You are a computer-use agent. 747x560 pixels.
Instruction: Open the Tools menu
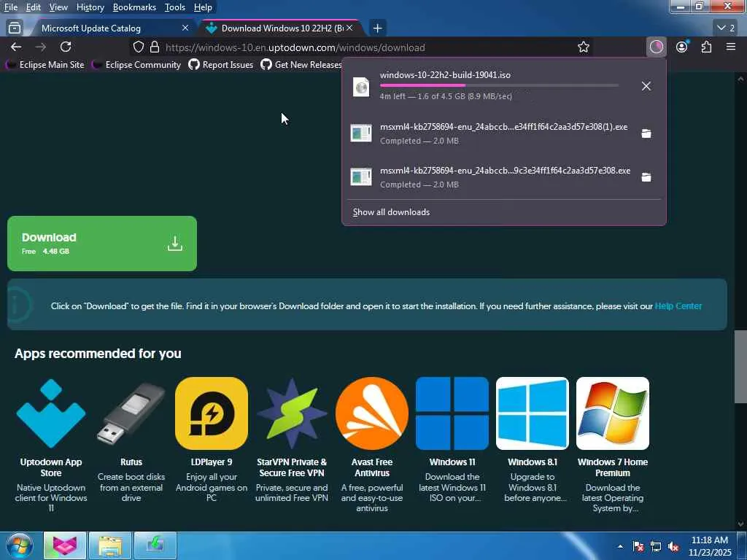(175, 7)
